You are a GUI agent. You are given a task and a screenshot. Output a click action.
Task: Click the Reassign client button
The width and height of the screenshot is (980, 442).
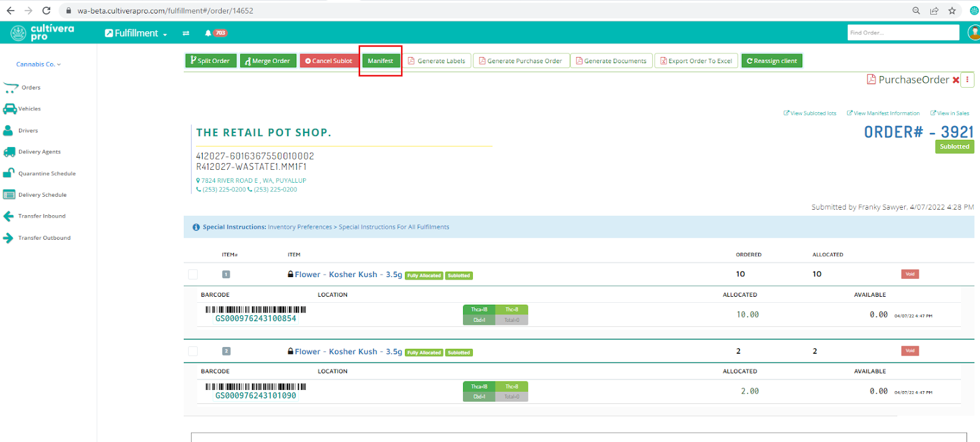click(x=772, y=61)
